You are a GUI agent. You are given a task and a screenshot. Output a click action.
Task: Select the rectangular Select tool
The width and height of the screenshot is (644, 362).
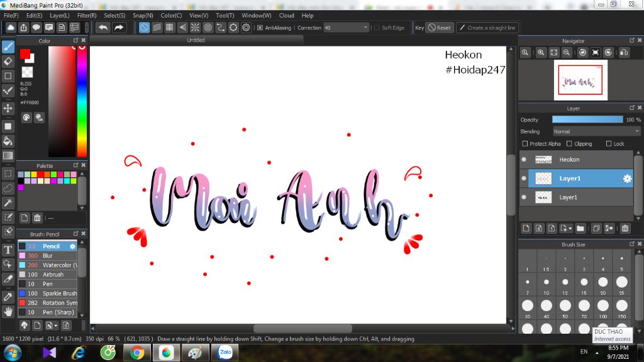coord(8,173)
